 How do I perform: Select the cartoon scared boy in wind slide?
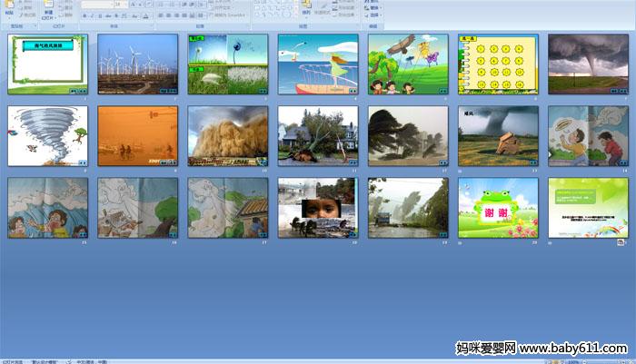47,208
